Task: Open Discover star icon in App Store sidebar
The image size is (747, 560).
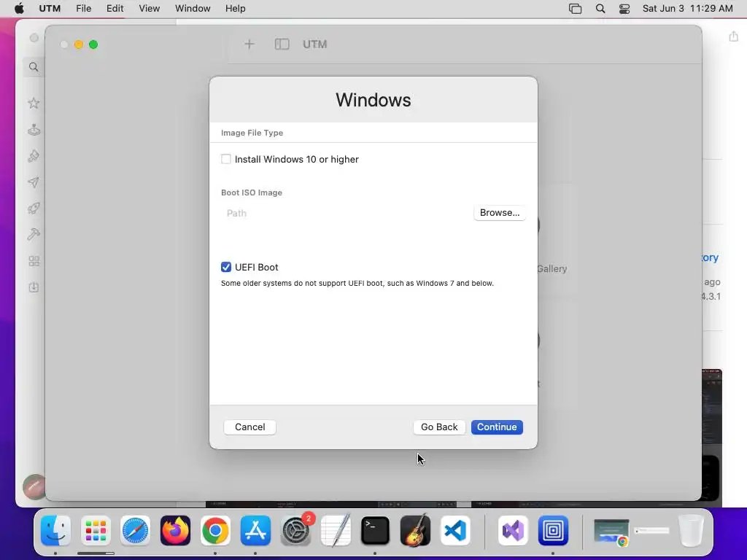Action: tap(34, 103)
